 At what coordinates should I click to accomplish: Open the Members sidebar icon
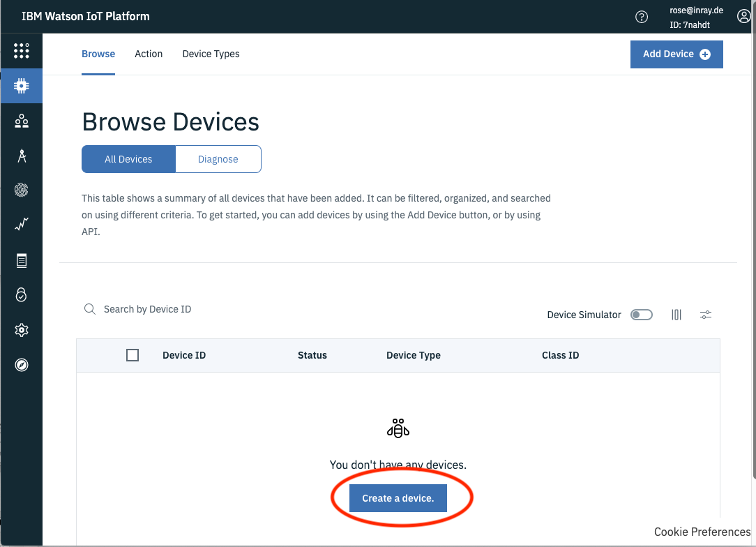coord(21,120)
